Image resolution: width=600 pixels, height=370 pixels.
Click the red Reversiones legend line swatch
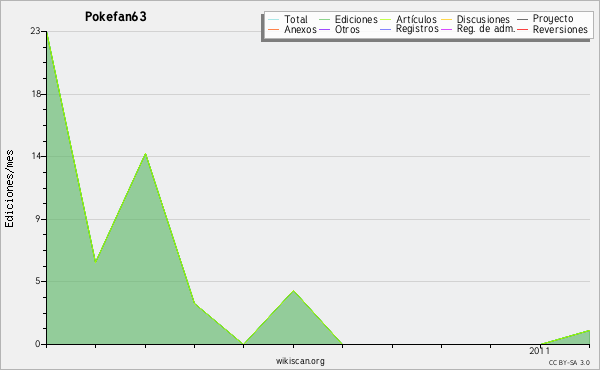point(522,29)
